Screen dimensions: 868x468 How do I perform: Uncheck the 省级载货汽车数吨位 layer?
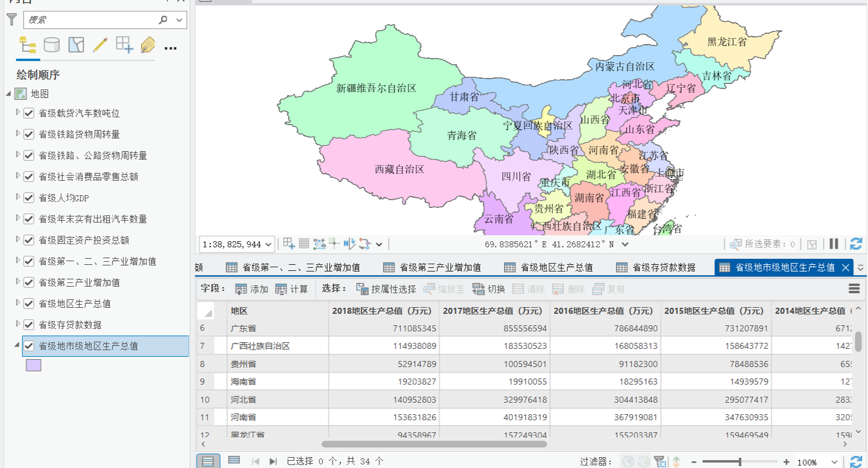[x=28, y=113]
